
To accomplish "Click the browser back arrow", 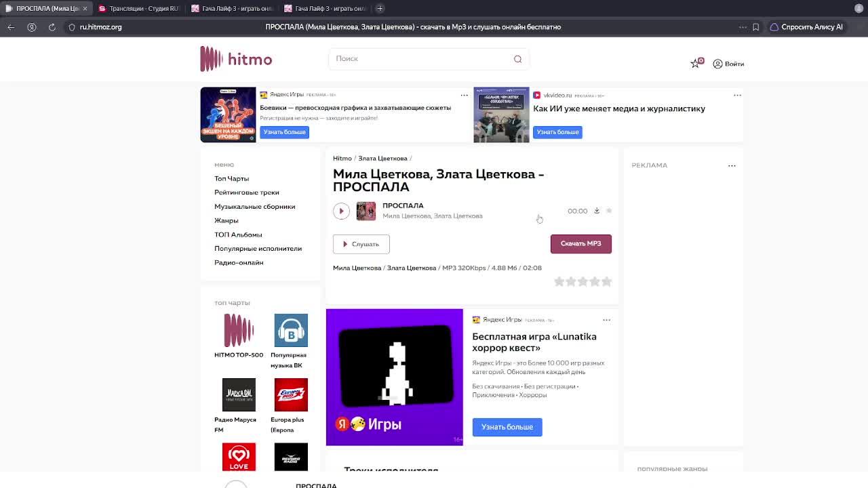I will (11, 27).
